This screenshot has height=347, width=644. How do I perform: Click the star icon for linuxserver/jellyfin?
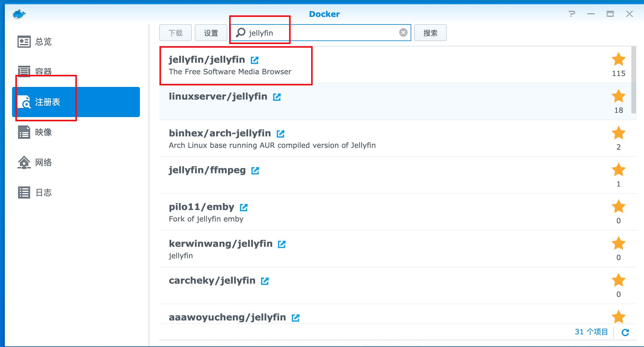tap(619, 96)
